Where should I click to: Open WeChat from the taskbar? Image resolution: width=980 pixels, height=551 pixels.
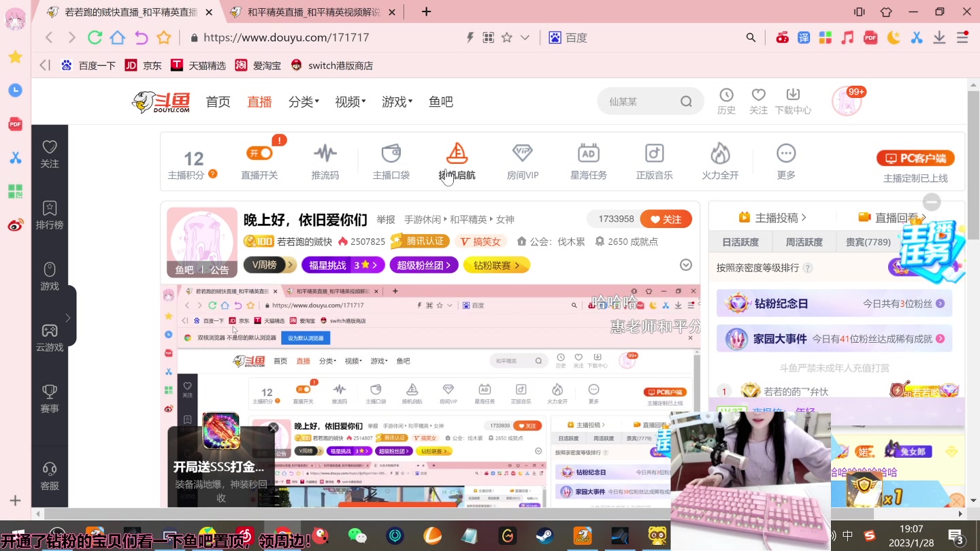pos(357,536)
